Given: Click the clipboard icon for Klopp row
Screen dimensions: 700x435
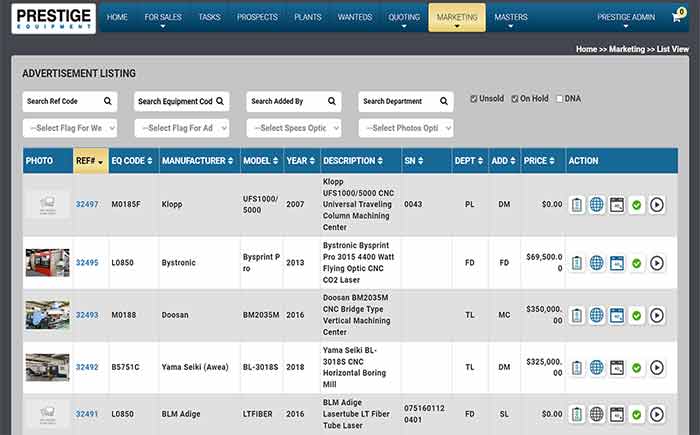Looking at the screenshot, I should click(x=577, y=204).
